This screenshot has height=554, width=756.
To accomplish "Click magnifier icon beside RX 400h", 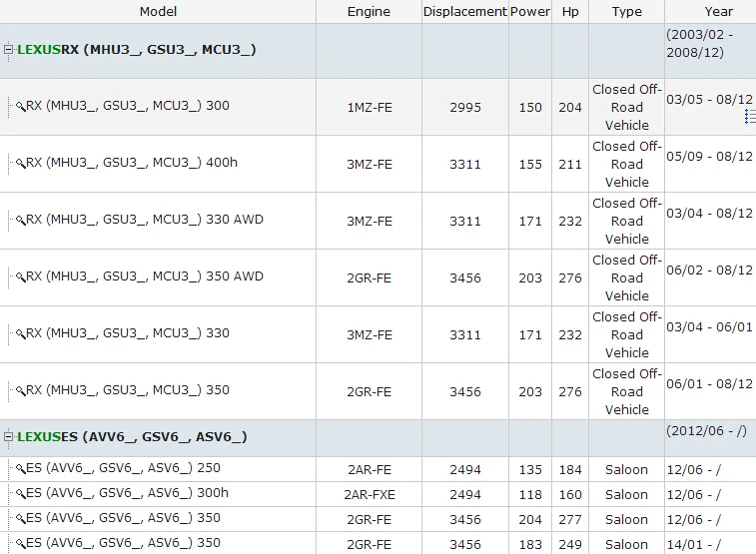I will pyautogui.click(x=20, y=164).
